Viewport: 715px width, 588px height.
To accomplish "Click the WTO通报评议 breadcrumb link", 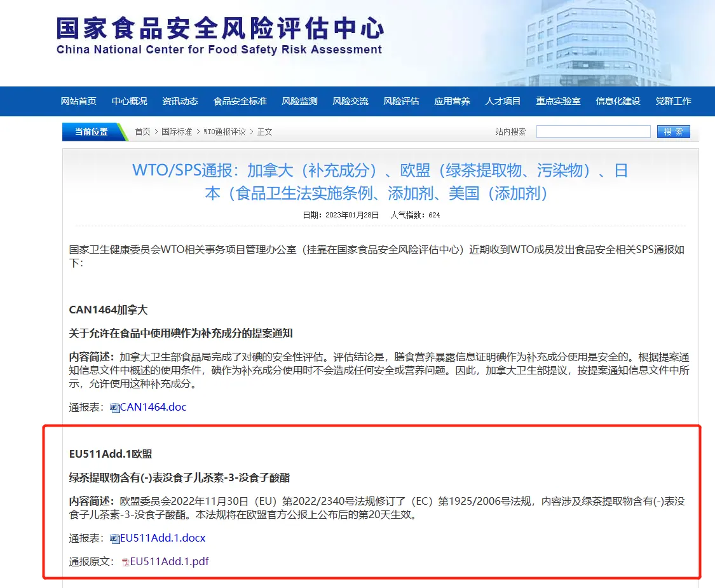I will coord(224,132).
